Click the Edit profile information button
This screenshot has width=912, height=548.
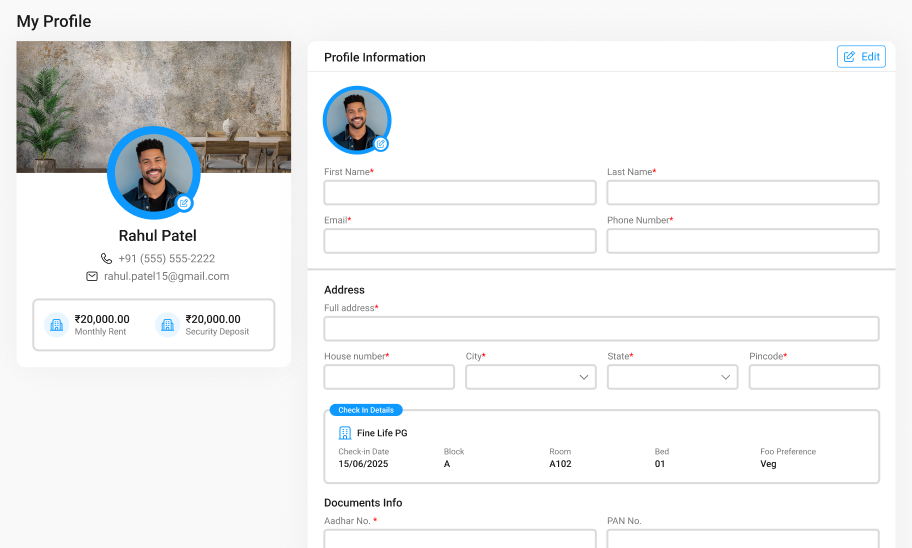(861, 57)
